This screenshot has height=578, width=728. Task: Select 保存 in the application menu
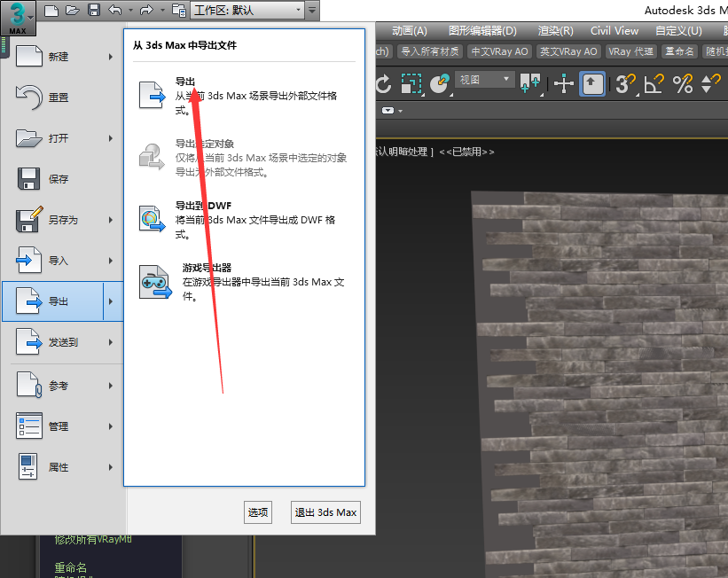63,179
